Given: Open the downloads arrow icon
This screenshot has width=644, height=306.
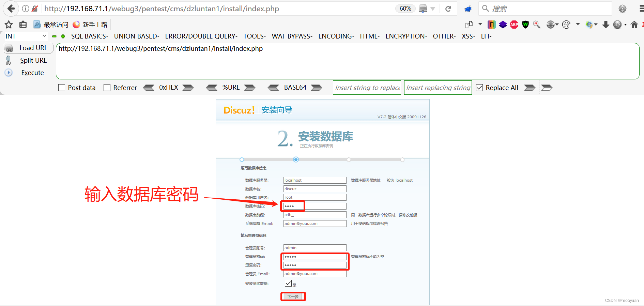Looking at the screenshot, I should [x=606, y=25].
